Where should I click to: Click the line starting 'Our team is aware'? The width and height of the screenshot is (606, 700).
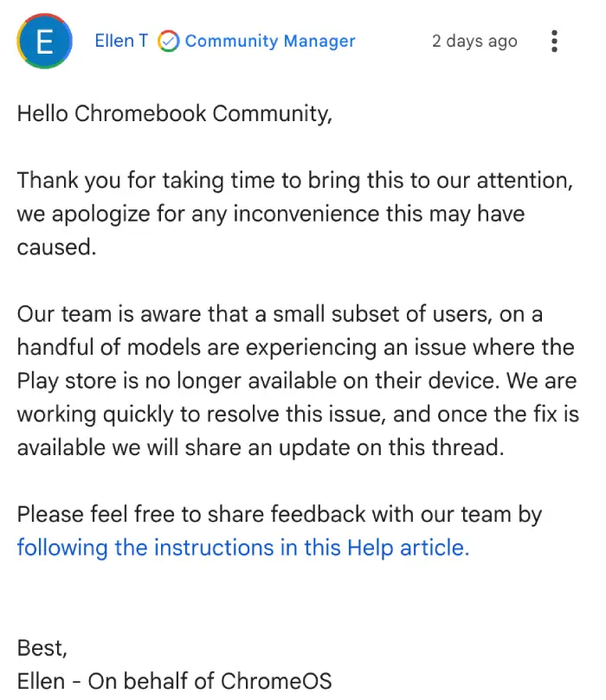(x=280, y=314)
